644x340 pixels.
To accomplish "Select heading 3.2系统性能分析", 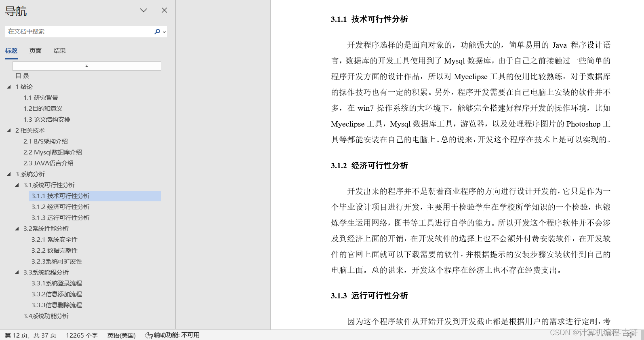I will tap(46, 229).
